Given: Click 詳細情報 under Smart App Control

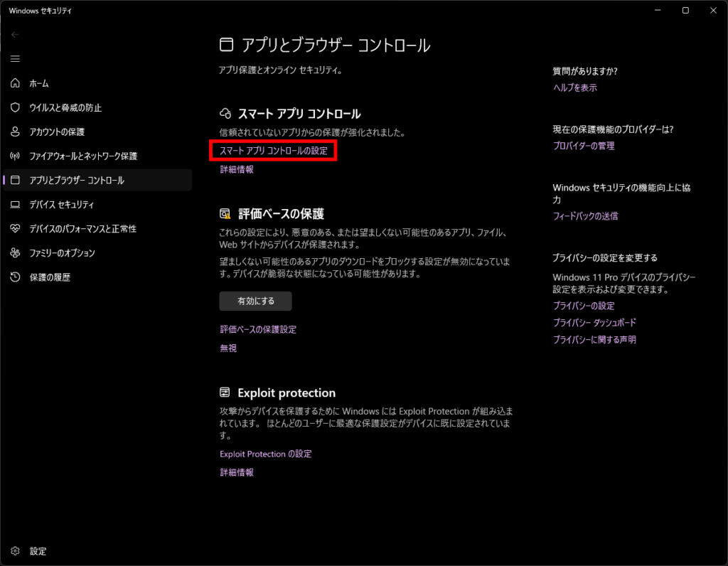Looking at the screenshot, I should 237,169.
